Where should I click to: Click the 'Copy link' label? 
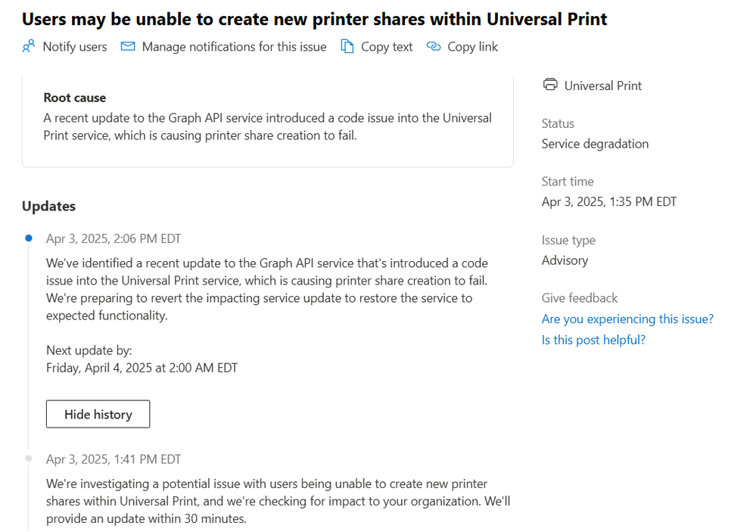pos(472,47)
